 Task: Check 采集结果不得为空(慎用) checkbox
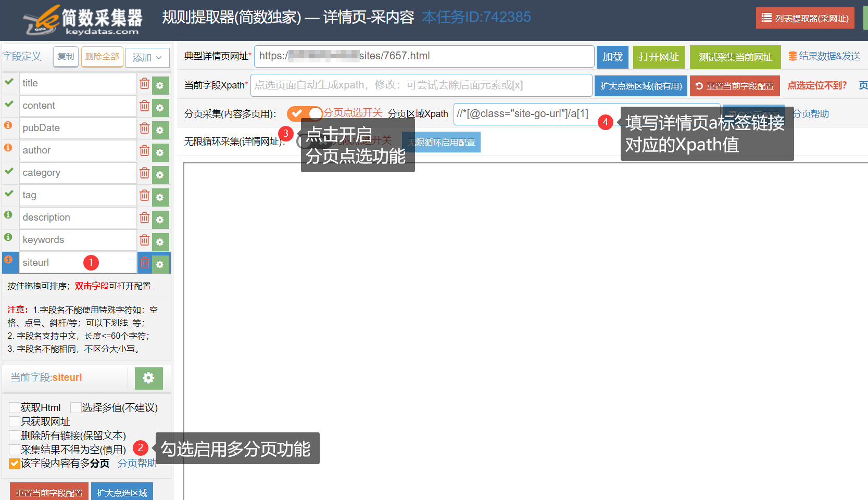click(15, 450)
